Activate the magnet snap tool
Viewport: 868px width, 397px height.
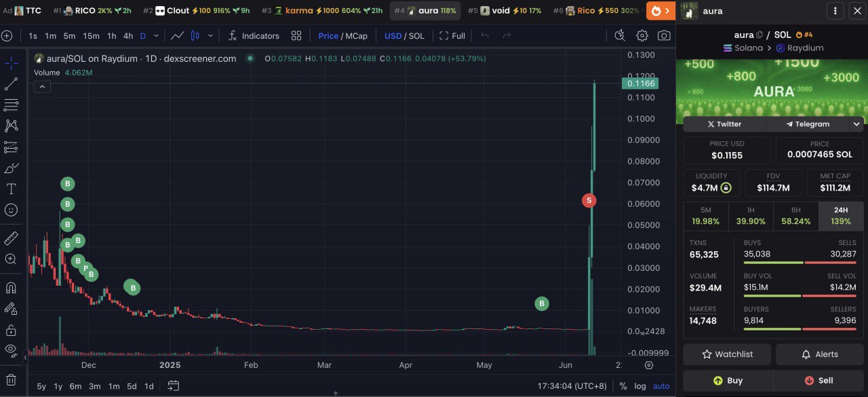11,288
